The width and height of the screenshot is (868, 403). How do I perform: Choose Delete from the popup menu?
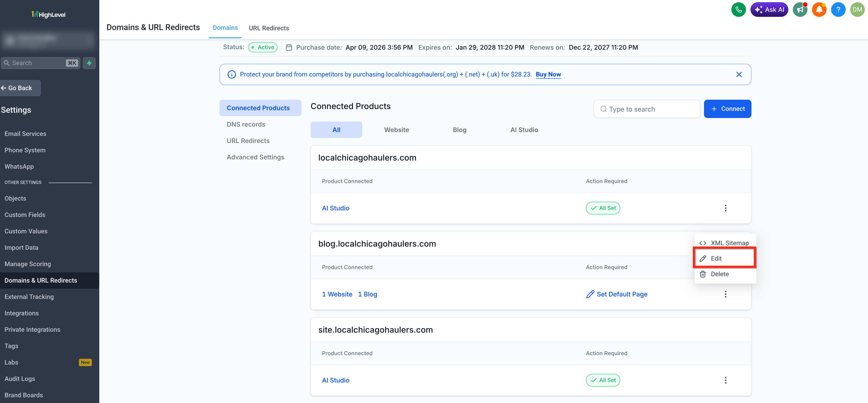click(725, 274)
